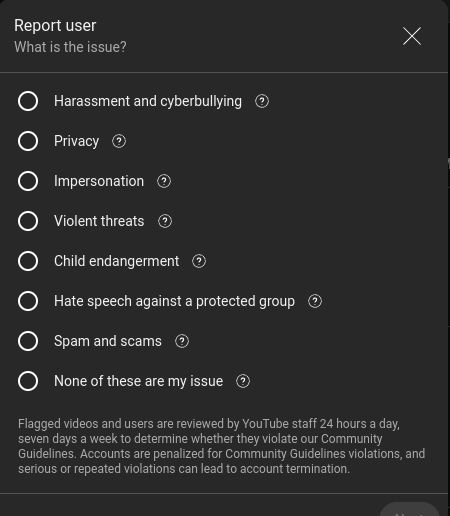
Task: Click the help icon next to Privacy
Action: coord(119,141)
